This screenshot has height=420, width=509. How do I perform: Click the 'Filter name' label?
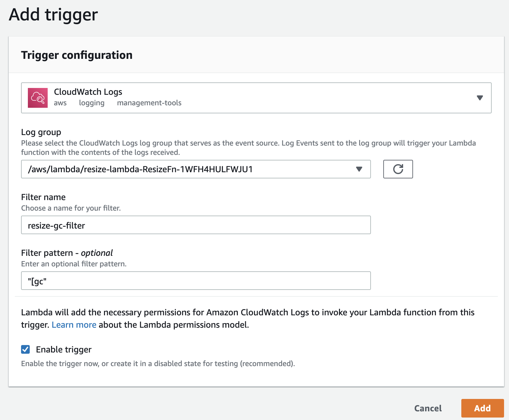point(43,197)
